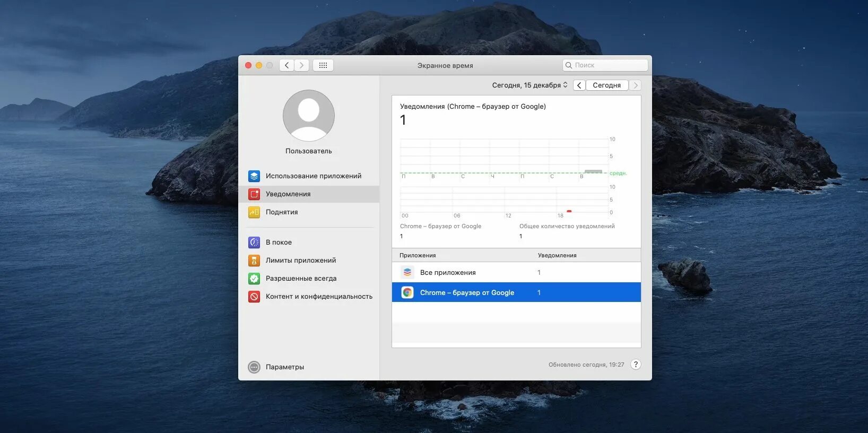
Task: Click the средн. average label
Action: coord(618,173)
